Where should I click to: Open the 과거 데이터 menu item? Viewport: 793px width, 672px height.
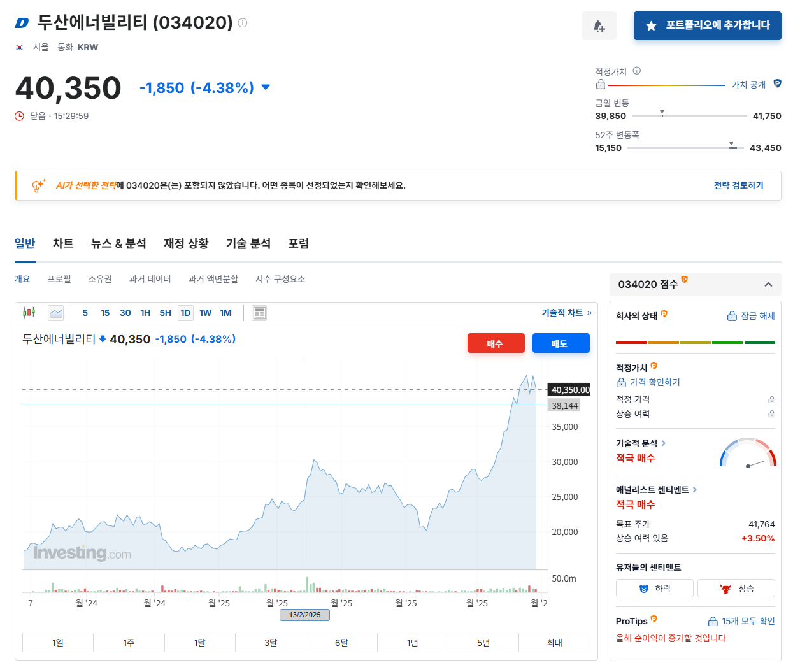click(148, 278)
